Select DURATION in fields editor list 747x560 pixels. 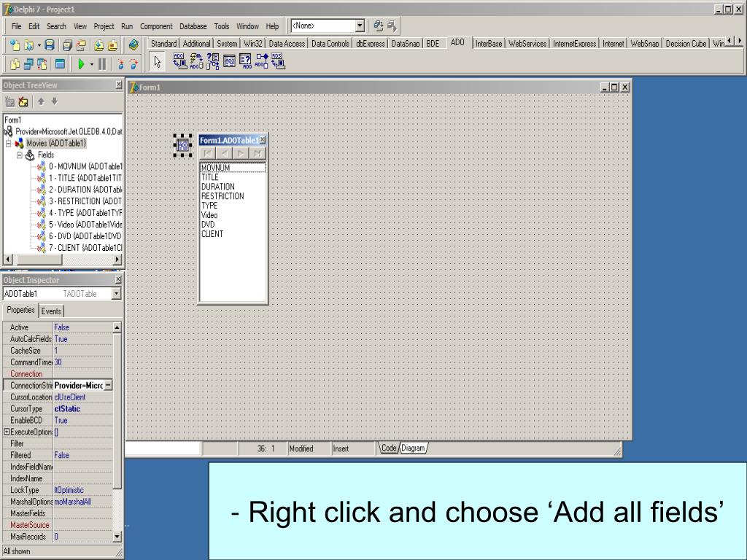217,187
